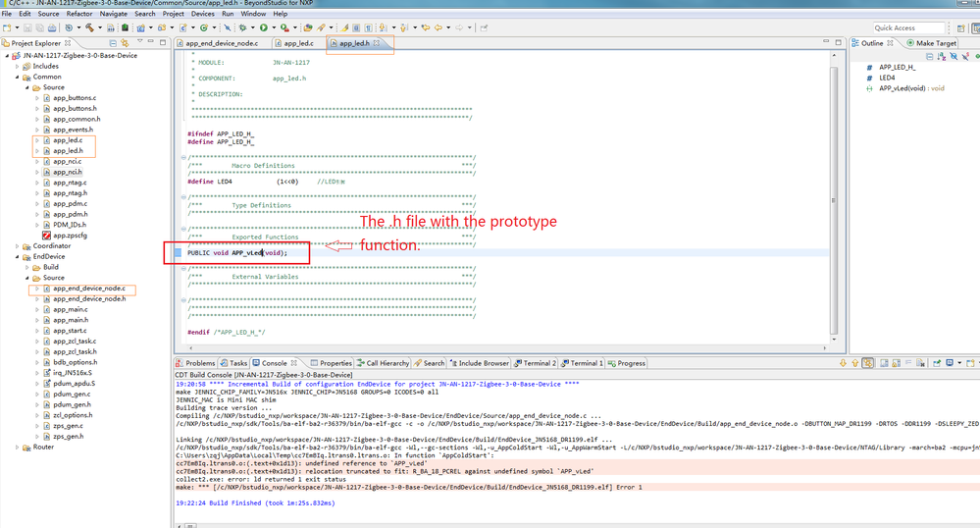
Task: Click the Print toolbar icon
Action: click(52, 27)
